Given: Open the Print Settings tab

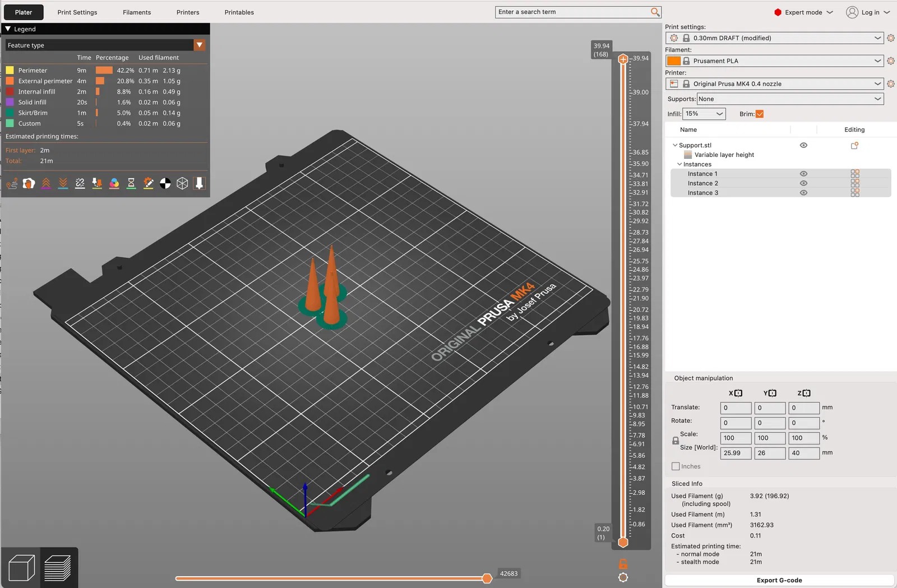Looking at the screenshot, I should 77,12.
